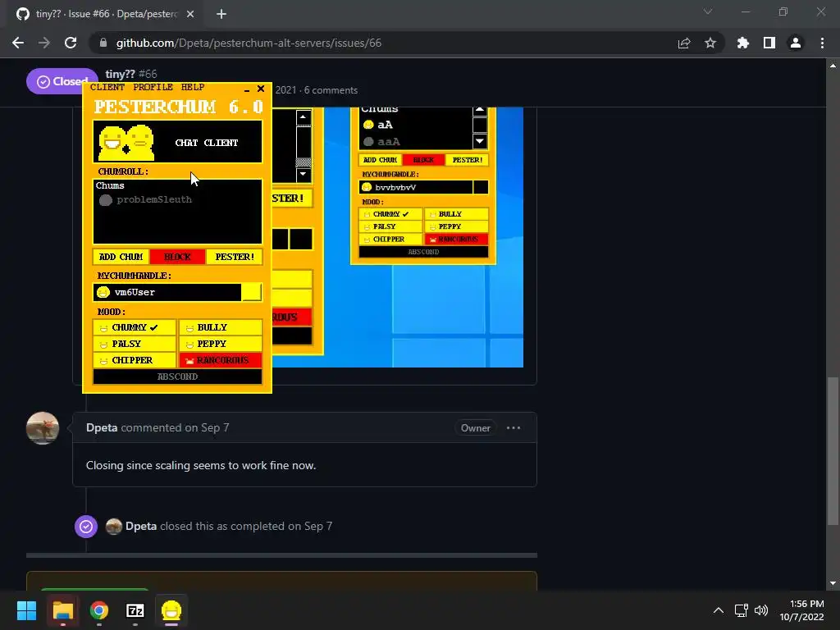Collapse the Chums group in chumroll

coord(110,185)
